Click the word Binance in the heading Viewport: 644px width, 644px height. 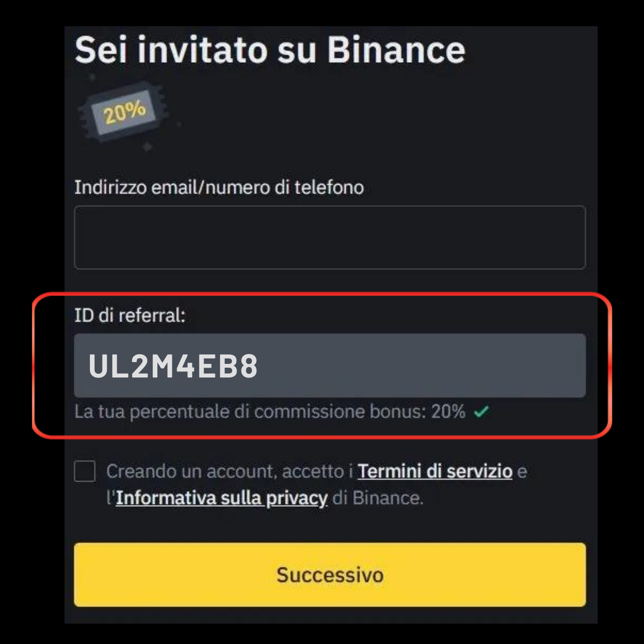(396, 50)
